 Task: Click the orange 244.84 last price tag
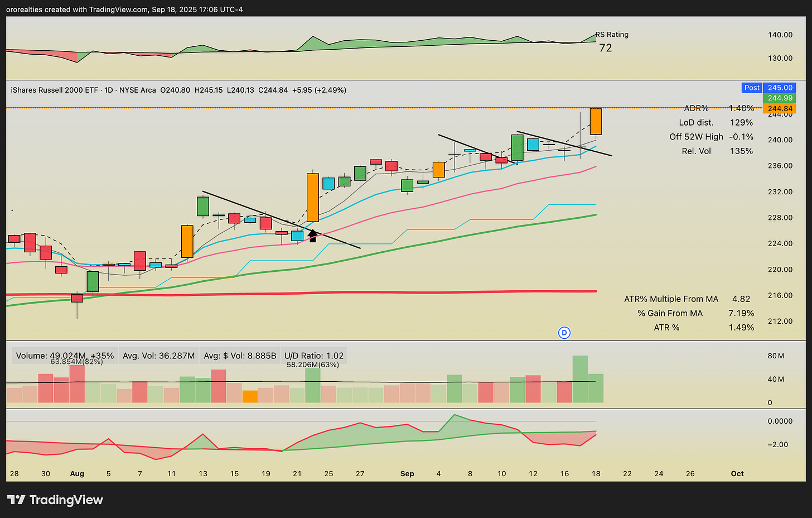point(780,108)
